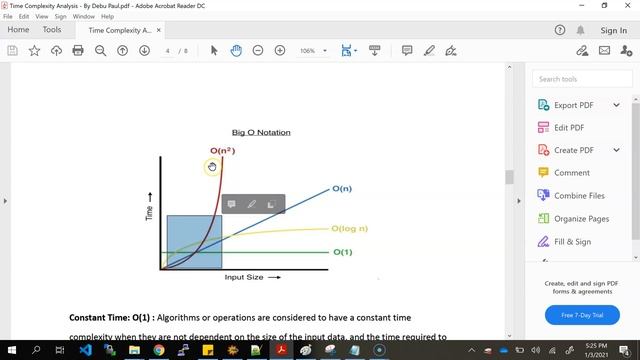Click the tools pane scrollbar thumb
The width and height of the screenshot is (640, 360).
(x=636, y=171)
